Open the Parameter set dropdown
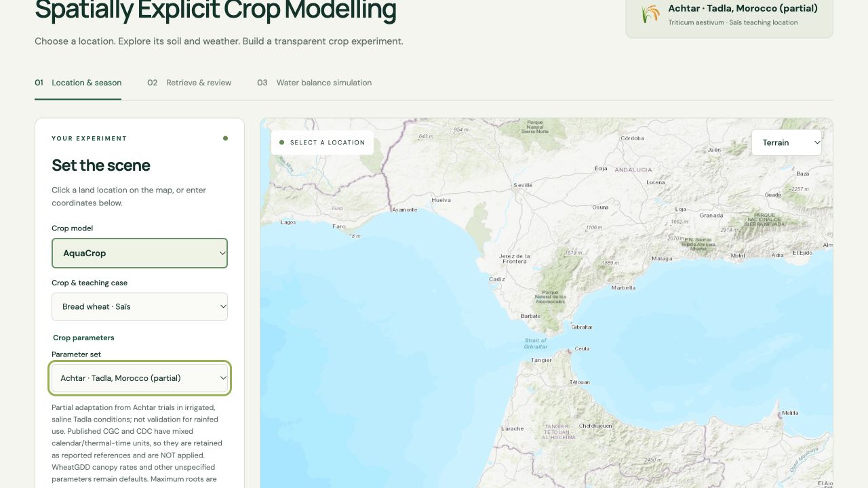868x488 pixels. tap(140, 378)
